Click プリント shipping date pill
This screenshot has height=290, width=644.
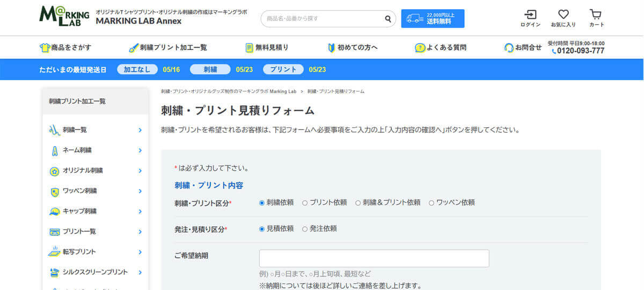(x=283, y=69)
